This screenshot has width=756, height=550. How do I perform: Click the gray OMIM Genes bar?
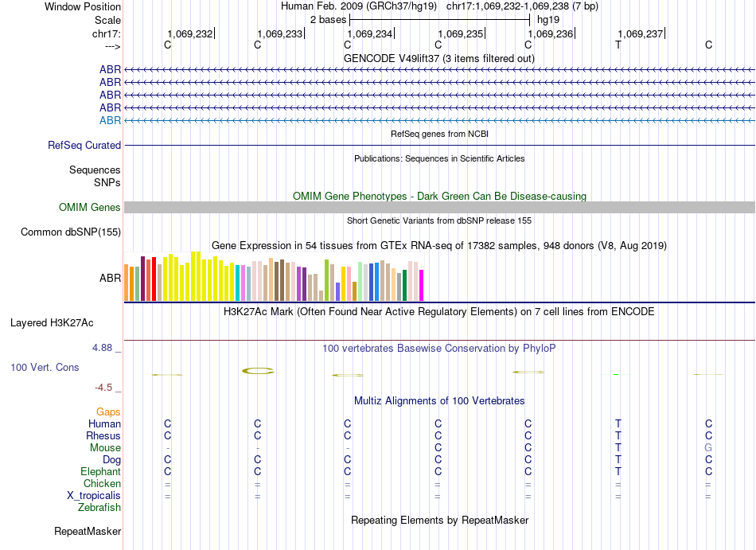439,207
